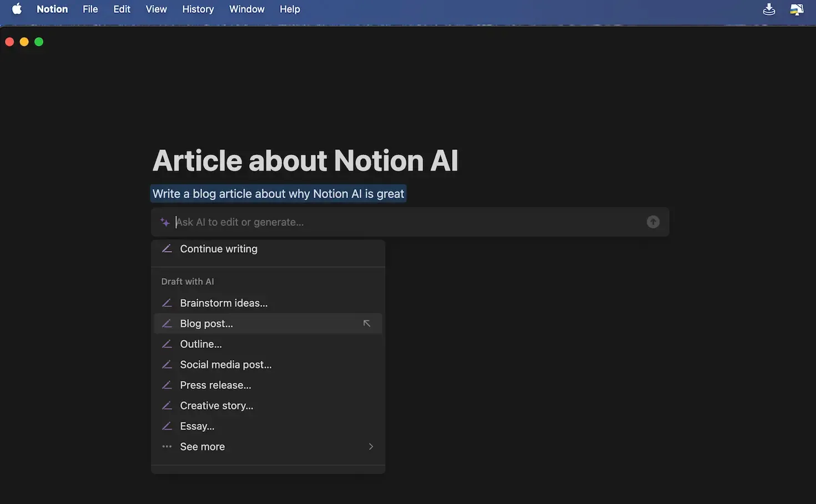Click the download tray icon in menu bar

[769, 9]
